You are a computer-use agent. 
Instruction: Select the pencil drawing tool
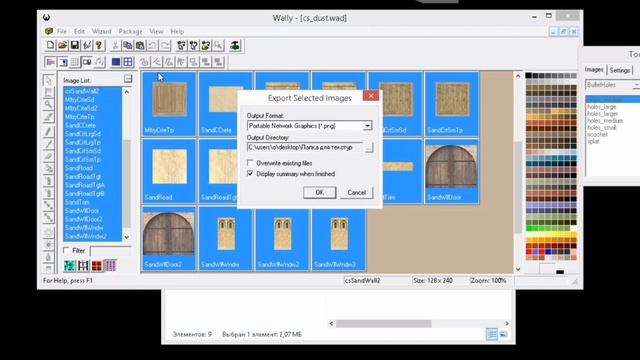[49, 131]
